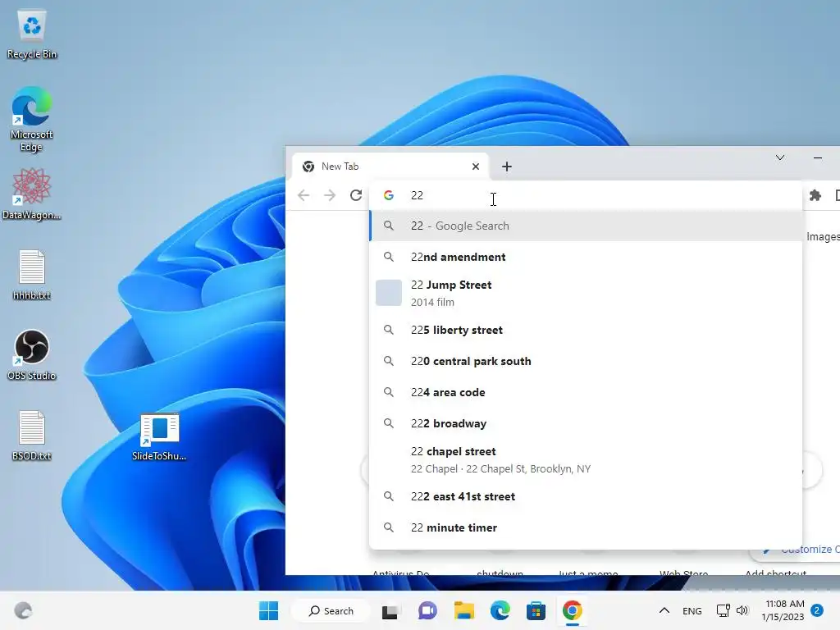Viewport: 840px width, 630px height.
Task: Click Chrome's forward arrow button
Action: (x=330, y=195)
